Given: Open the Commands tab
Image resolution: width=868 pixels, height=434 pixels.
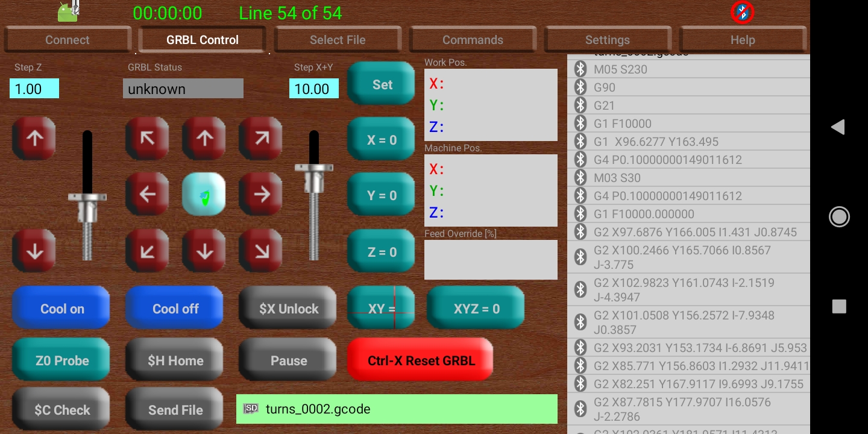Looking at the screenshot, I should point(473,40).
